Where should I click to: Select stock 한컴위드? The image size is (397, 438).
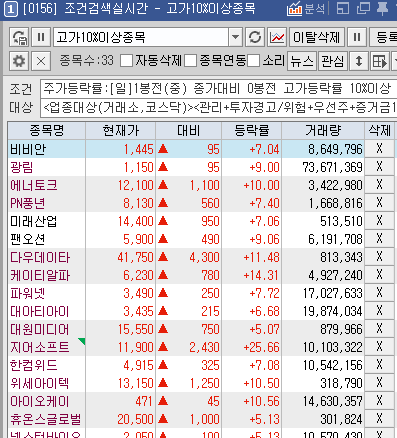(x=34, y=365)
